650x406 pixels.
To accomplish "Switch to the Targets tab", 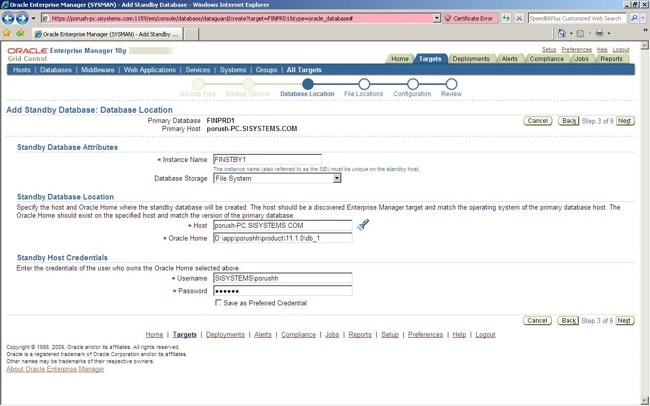I will (x=430, y=59).
